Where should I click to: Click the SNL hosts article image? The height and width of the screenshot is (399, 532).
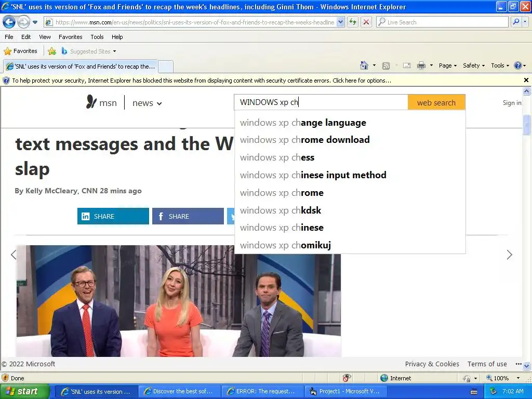point(179,301)
